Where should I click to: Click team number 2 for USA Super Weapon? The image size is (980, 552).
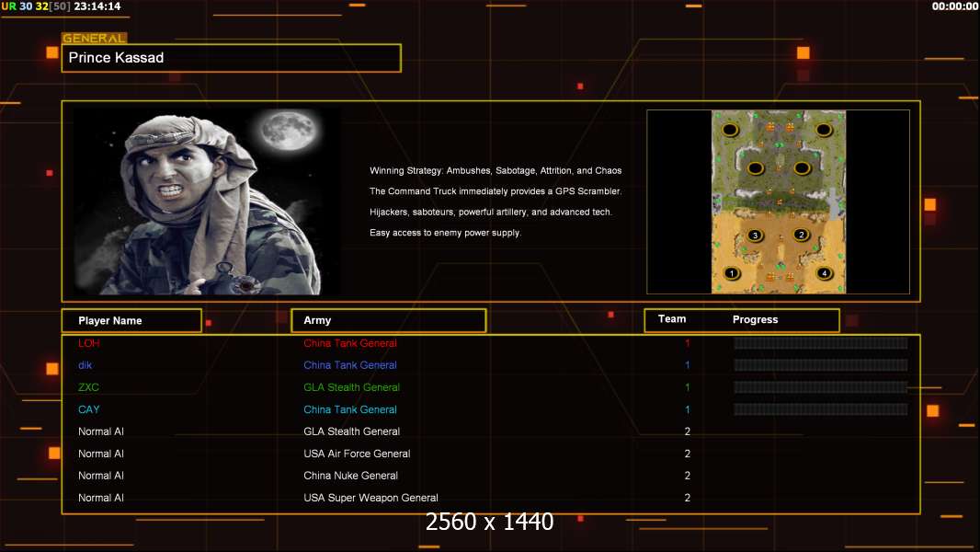pos(688,498)
